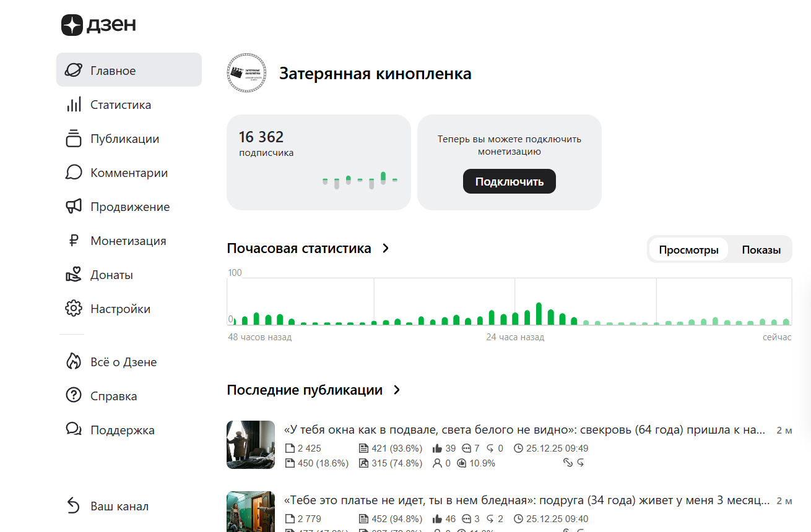Image resolution: width=811 pixels, height=532 pixels.
Task: Open the Публикации menu item
Action: click(129, 139)
